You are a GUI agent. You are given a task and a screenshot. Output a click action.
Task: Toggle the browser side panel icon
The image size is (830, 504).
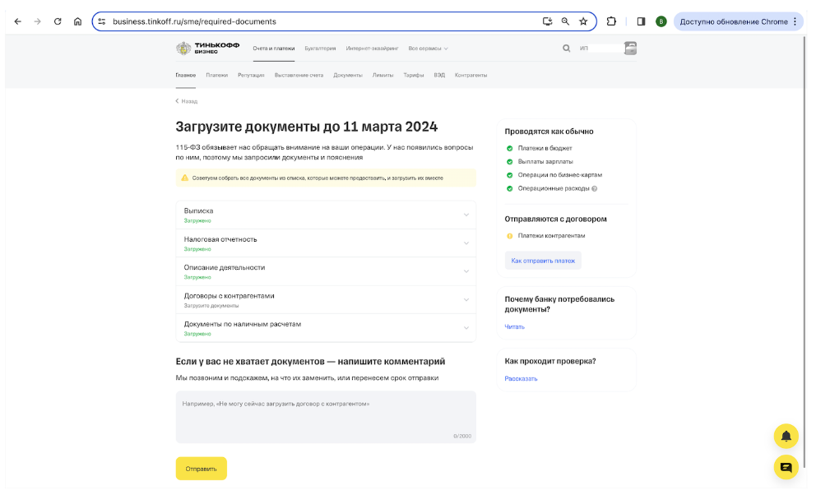641,21
